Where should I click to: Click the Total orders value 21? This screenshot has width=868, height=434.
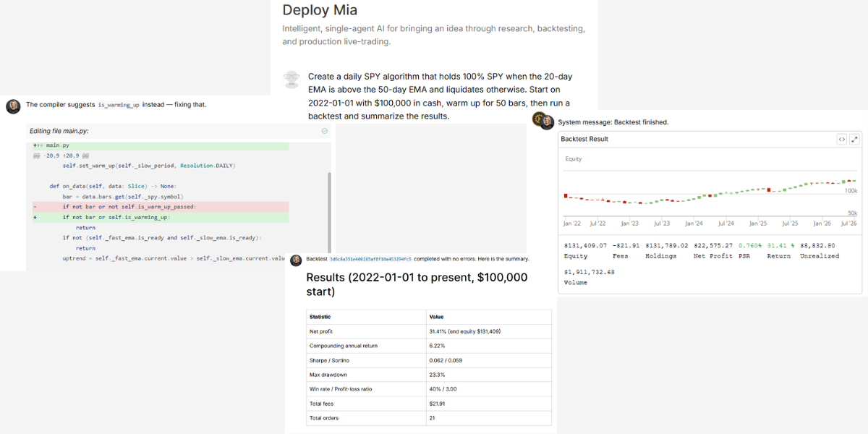432,418
